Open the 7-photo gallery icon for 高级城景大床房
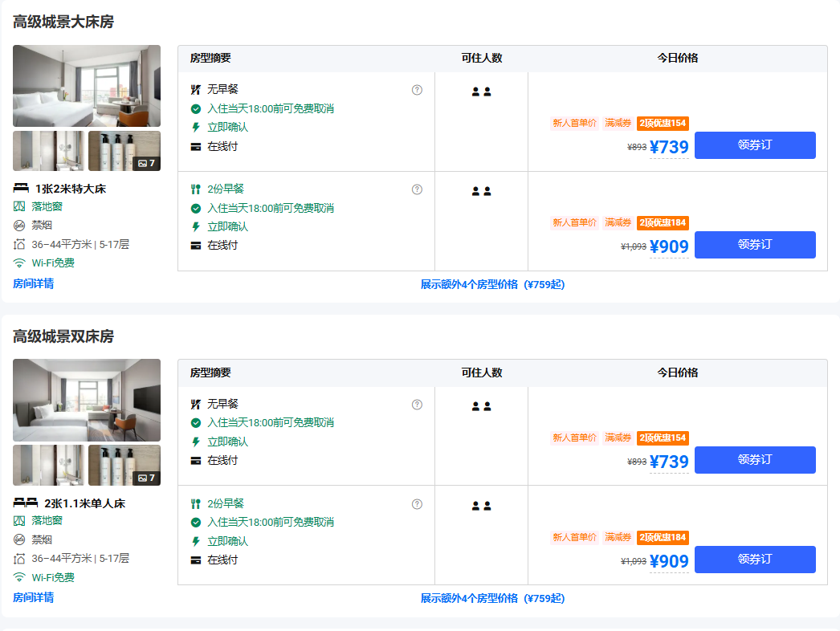This screenshot has height=631, width=840. tap(146, 163)
